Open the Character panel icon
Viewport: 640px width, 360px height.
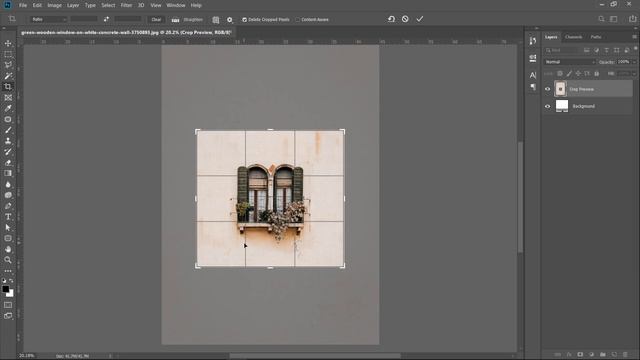point(533,75)
